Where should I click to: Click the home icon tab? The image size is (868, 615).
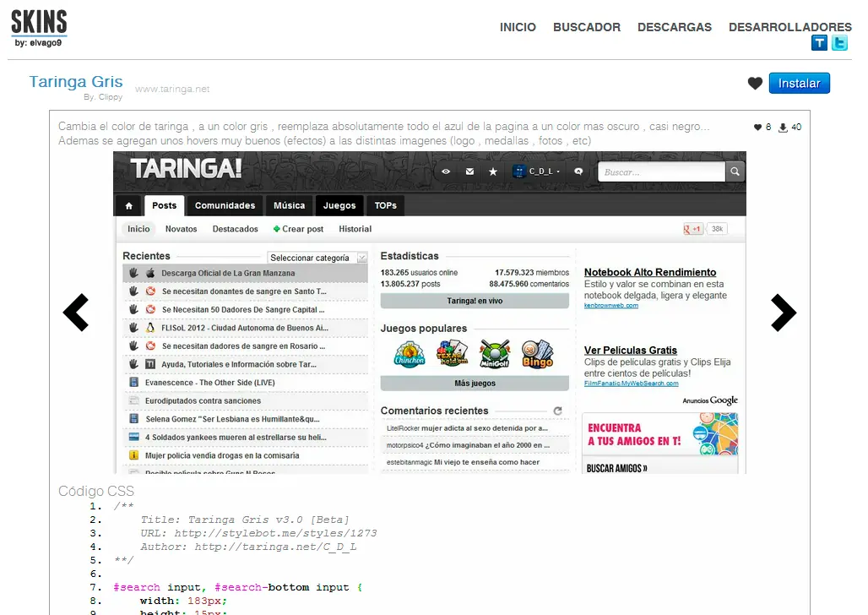pyautogui.click(x=128, y=205)
